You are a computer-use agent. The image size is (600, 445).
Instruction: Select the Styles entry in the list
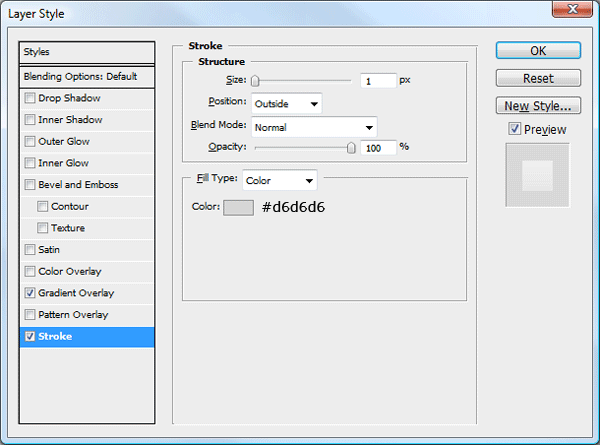87,52
